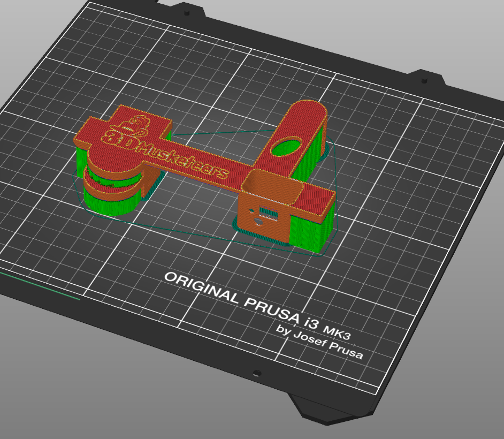Click the peg at the bed's top-right edge

point(424,80)
